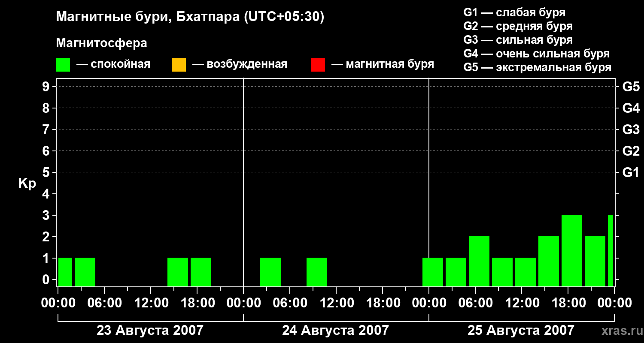Screen dimensions: 644x343
Task: Click the 'G3 — сильная буря' legend entry
Action: tap(518, 40)
